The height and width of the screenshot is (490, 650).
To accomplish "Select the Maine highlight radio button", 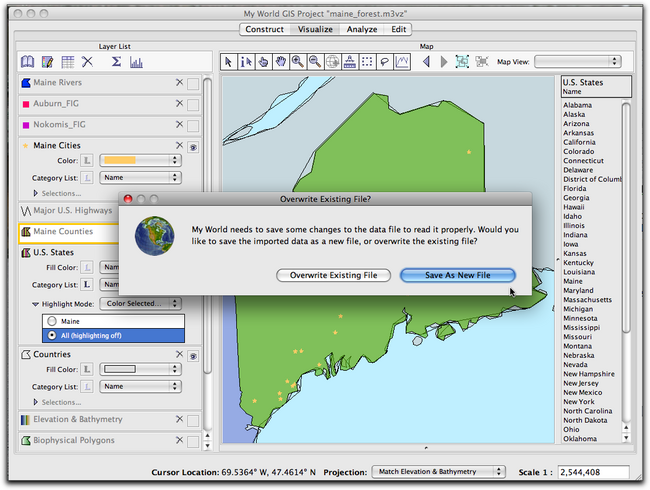I will [x=49, y=320].
